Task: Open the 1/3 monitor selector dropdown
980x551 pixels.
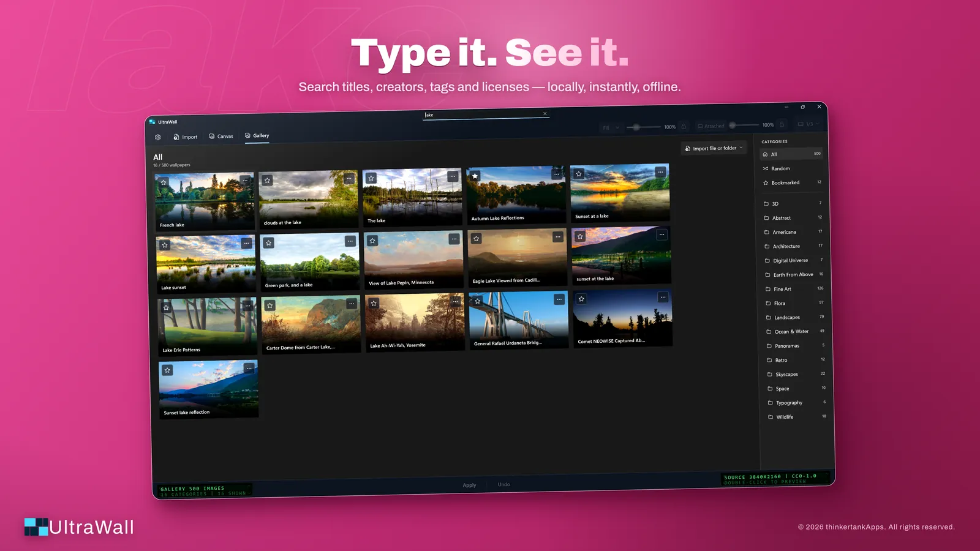Action: [x=809, y=124]
